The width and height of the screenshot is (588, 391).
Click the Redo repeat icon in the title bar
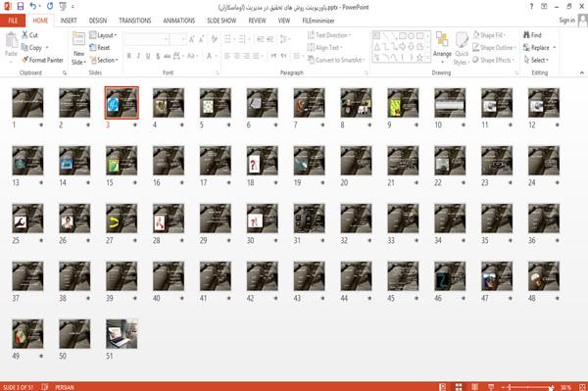pyautogui.click(x=50, y=7)
